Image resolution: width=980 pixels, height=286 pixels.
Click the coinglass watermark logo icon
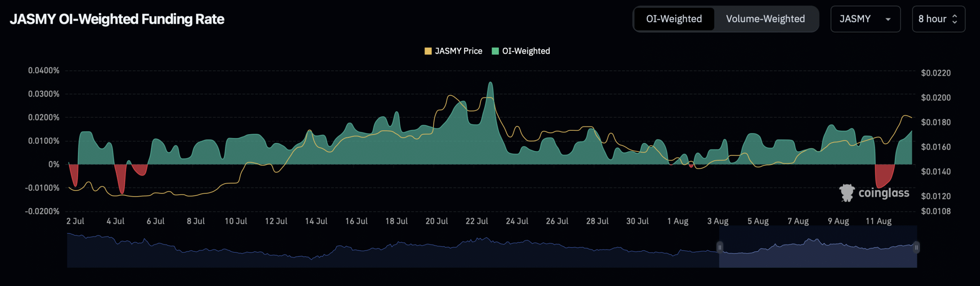point(846,192)
